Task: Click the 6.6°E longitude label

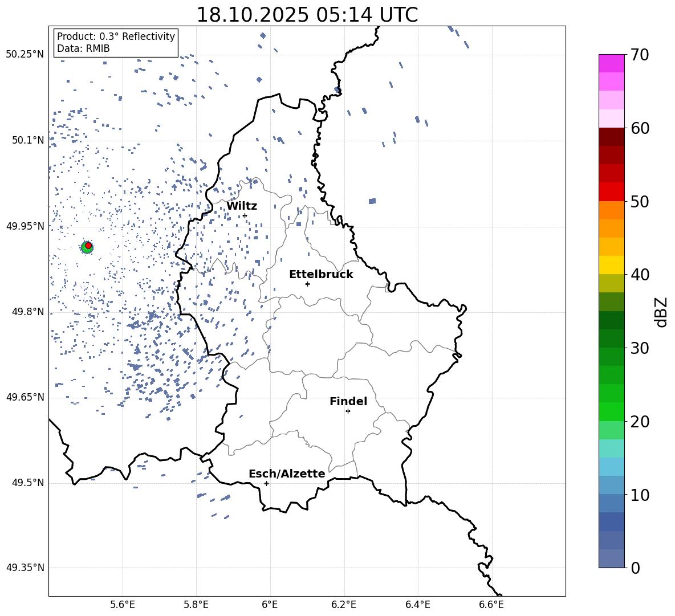Action: (x=491, y=605)
